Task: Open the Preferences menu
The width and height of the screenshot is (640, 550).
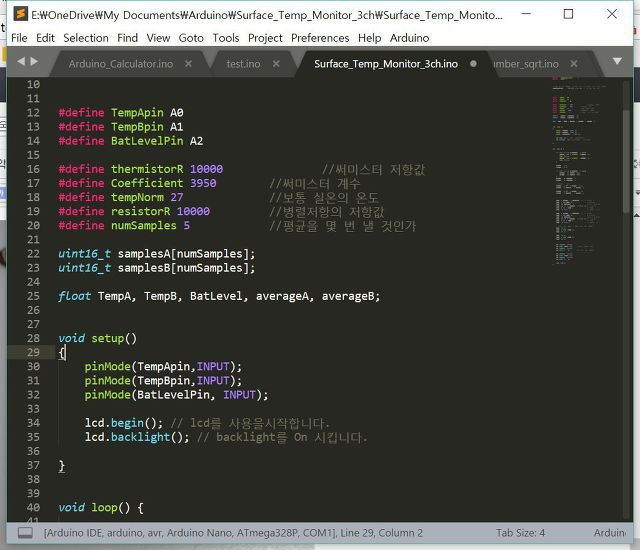Action: click(x=320, y=38)
